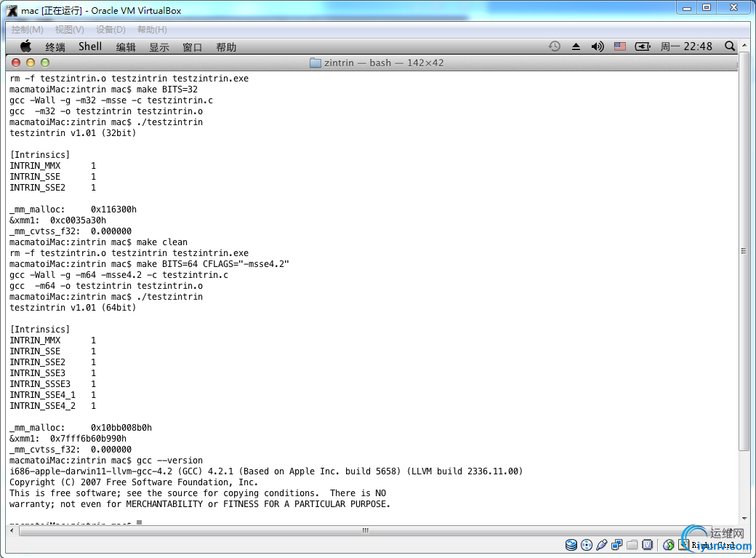Click the eject icon in menu bar
Image resolution: width=756 pixels, height=558 pixels.
pos(576,47)
